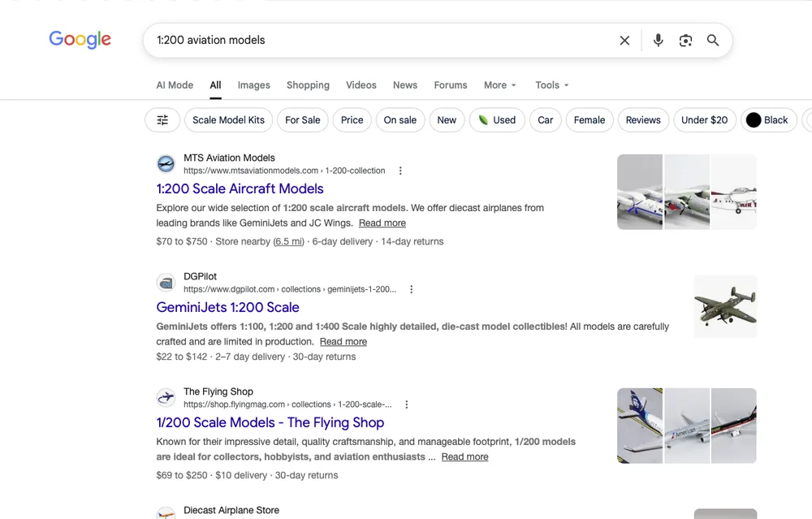Select the All results tab
The width and height of the screenshot is (812, 519).
click(215, 85)
